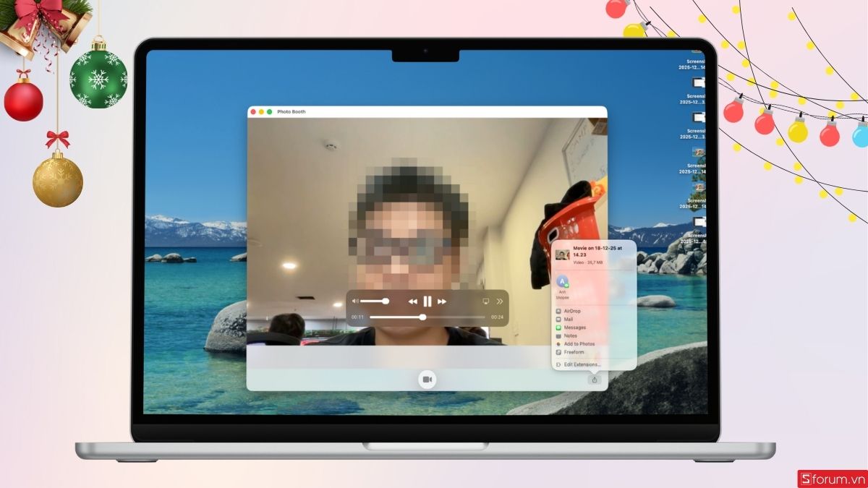Click the movie thumbnail in share panel
Screen dimensions: 868x488
(x=561, y=254)
